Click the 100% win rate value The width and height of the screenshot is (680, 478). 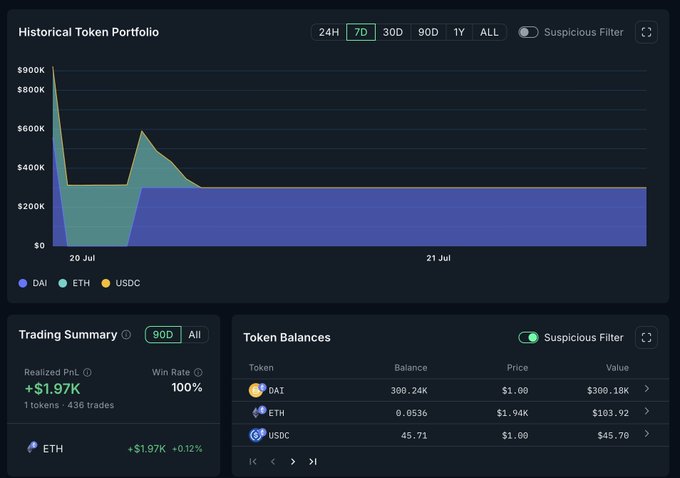click(x=187, y=387)
